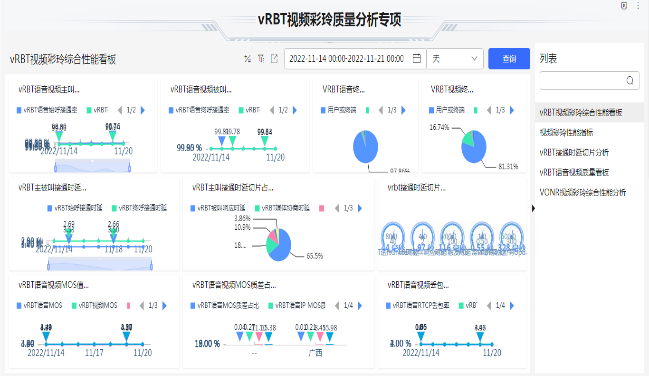Open the vertical dots menu at top right
Image resolution: width=649 pixels, height=376 pixels.
[x=638, y=6]
